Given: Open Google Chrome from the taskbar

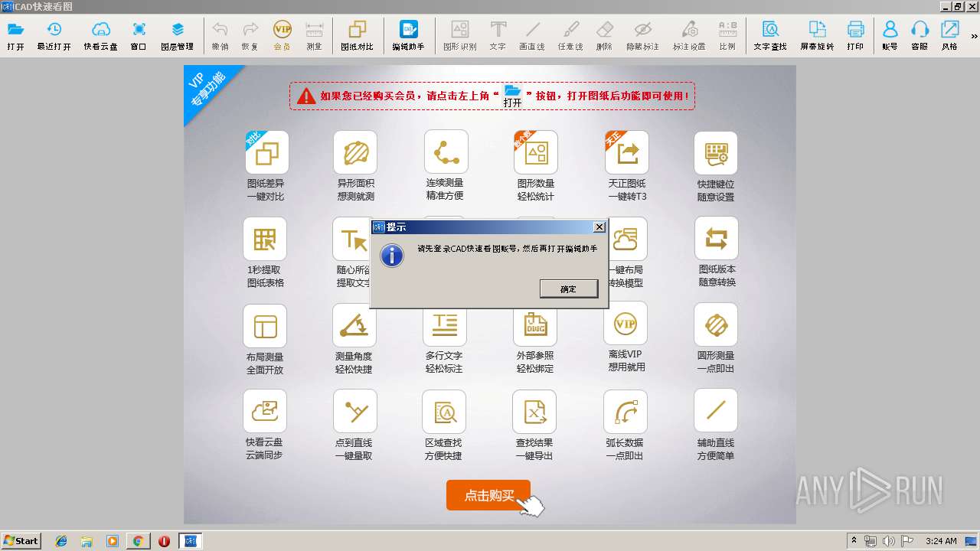Looking at the screenshot, I should click(x=138, y=541).
